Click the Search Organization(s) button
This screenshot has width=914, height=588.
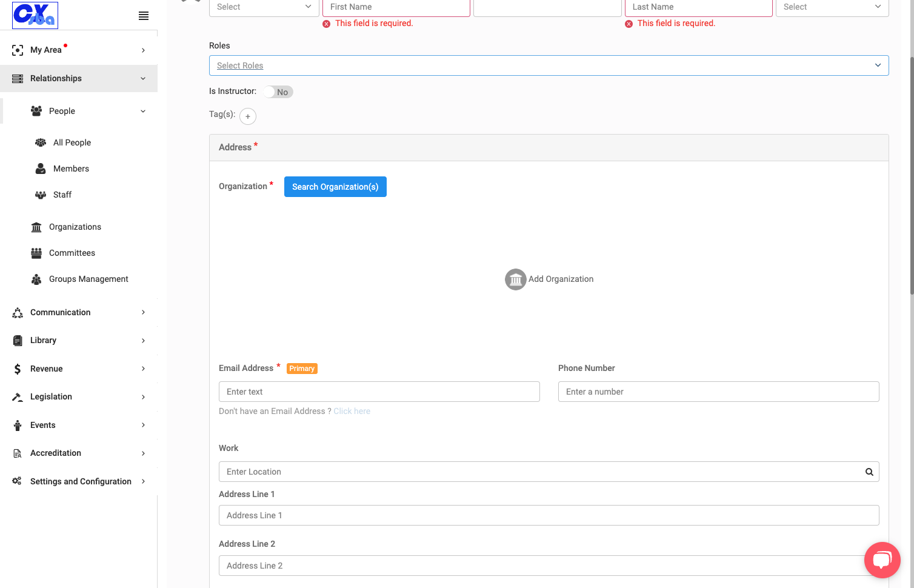point(335,187)
